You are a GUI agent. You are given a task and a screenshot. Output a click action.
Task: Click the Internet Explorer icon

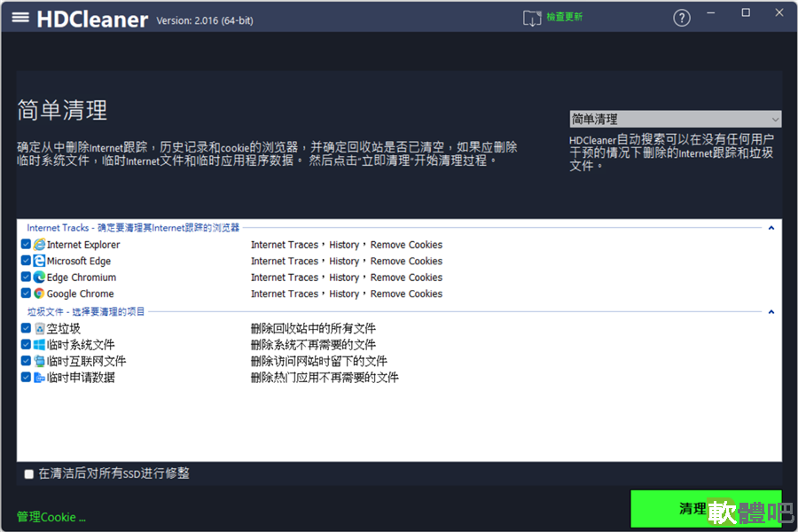tap(39, 245)
